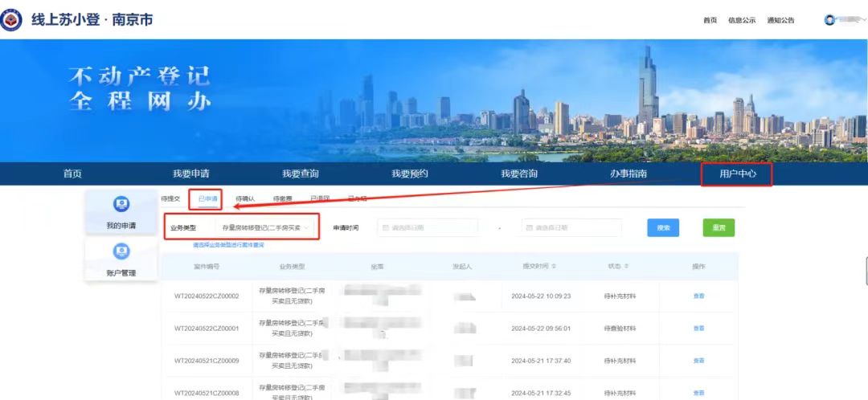This screenshot has width=868, height=400.
Task: Expand the 业务类型 dropdown
Action: tap(306, 228)
